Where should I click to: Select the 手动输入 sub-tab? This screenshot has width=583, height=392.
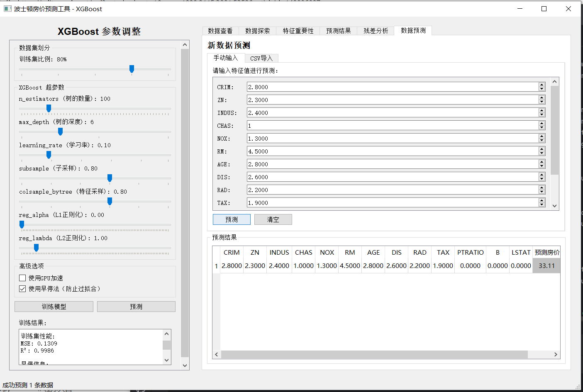(226, 58)
